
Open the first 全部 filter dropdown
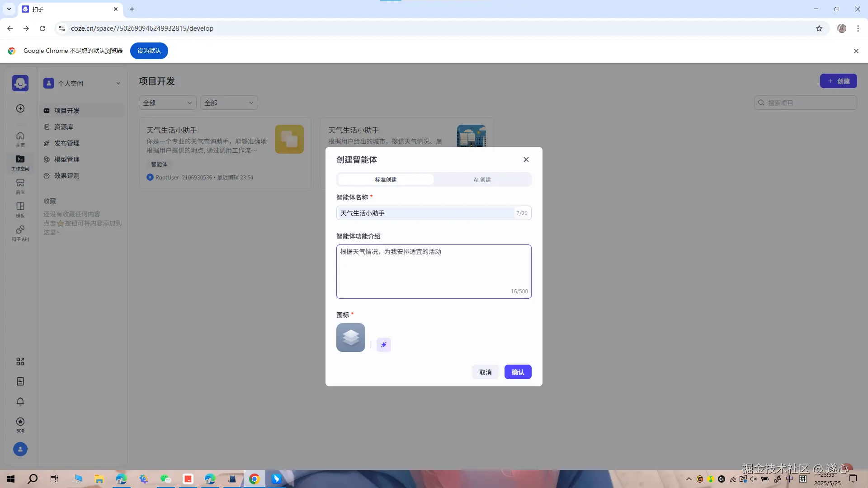click(x=167, y=103)
